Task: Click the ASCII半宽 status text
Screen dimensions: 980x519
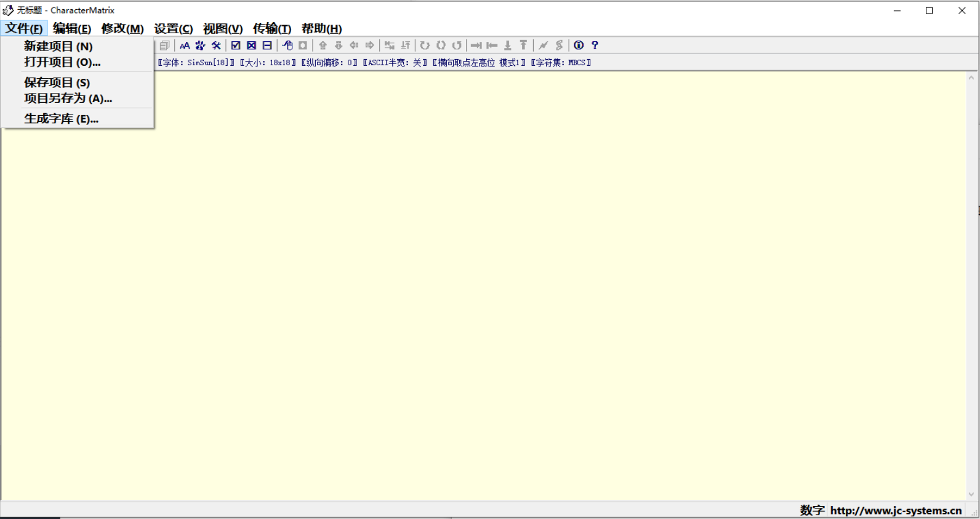Action: 395,63
